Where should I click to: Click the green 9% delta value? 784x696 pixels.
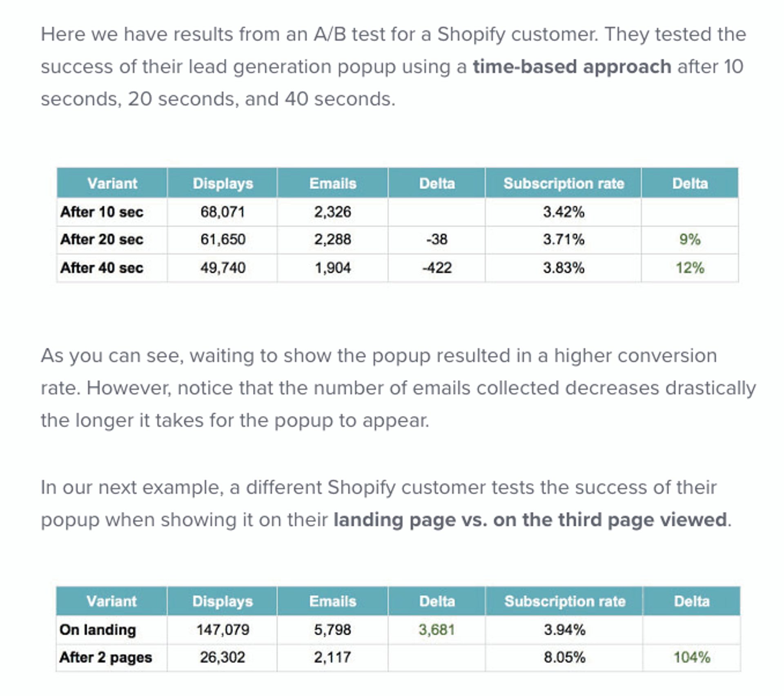690,239
